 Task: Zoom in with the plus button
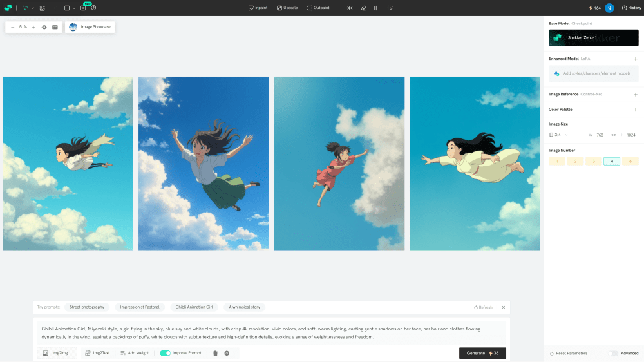point(33,27)
